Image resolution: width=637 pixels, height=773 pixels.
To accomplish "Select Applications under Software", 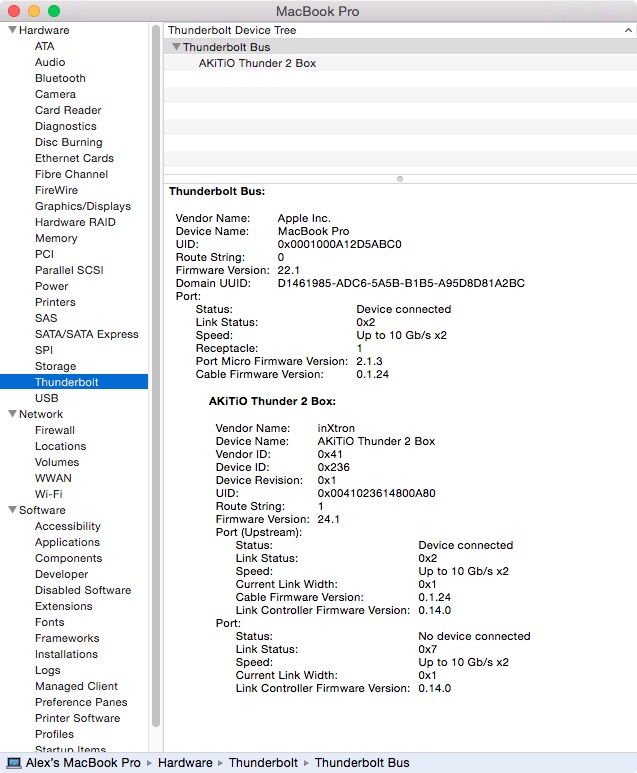I will (x=67, y=542).
